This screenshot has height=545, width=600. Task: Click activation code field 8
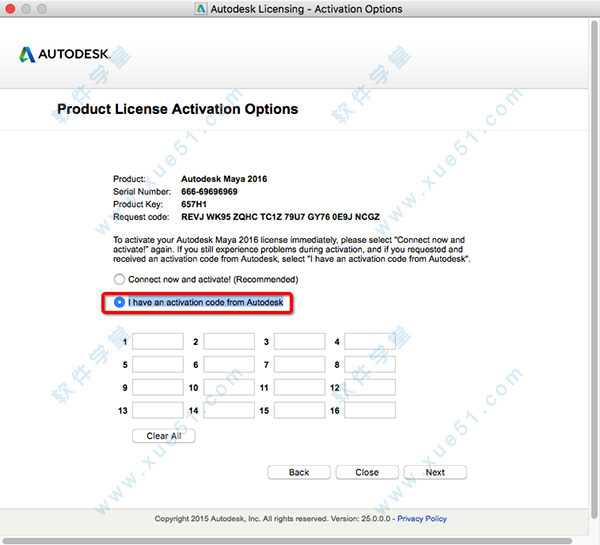pyautogui.click(x=370, y=364)
